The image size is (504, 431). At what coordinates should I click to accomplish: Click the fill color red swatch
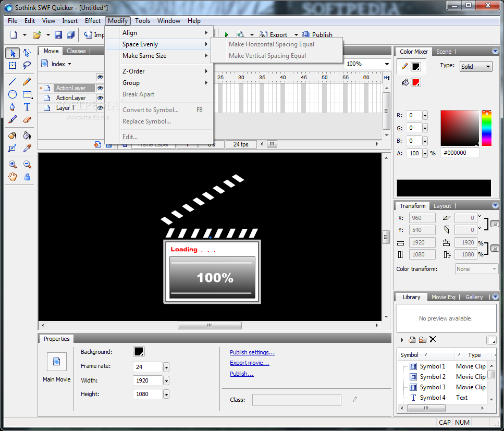coord(416,82)
